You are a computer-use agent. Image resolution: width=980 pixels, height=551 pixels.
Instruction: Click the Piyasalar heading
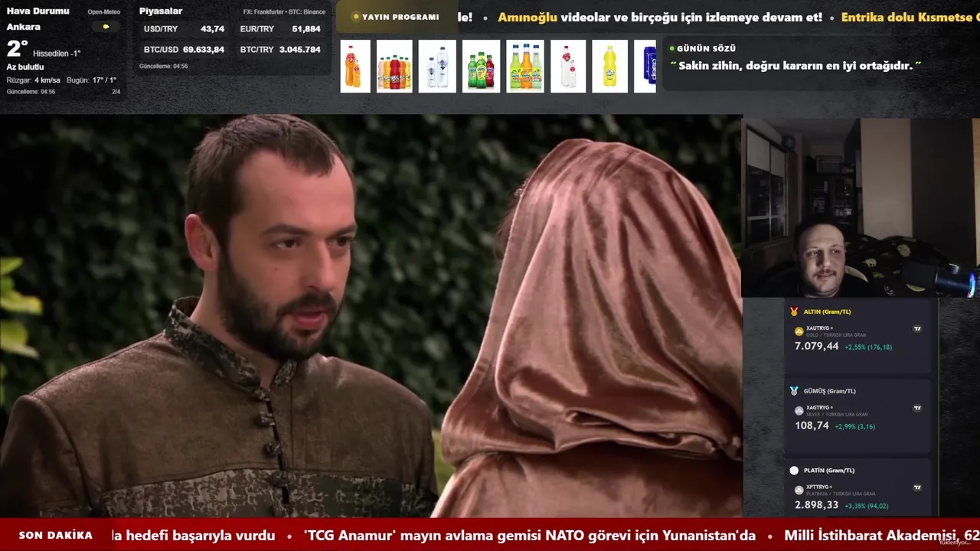click(x=161, y=11)
